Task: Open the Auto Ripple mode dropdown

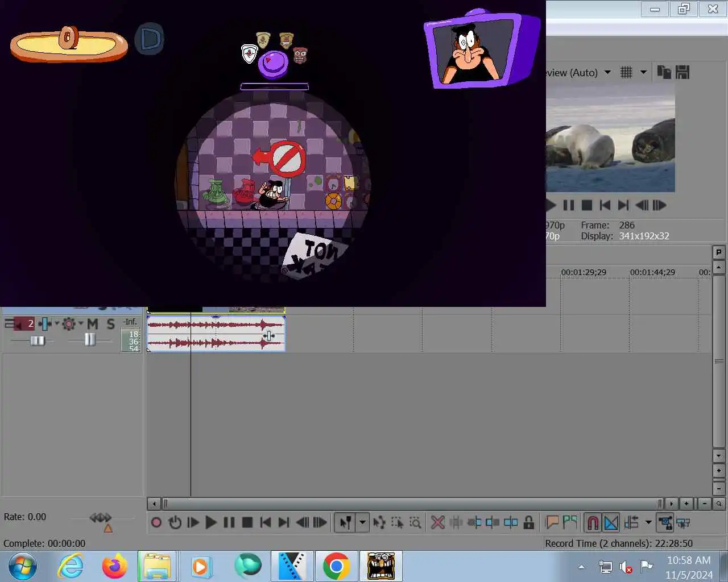Action: [x=648, y=522]
